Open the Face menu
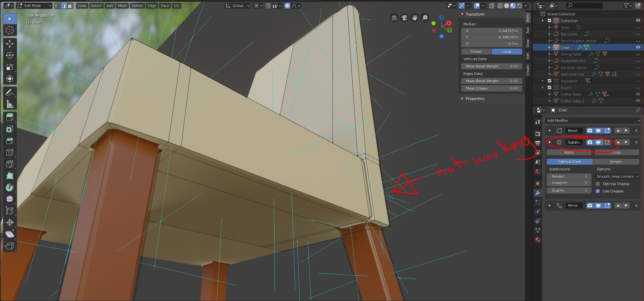 165,6
